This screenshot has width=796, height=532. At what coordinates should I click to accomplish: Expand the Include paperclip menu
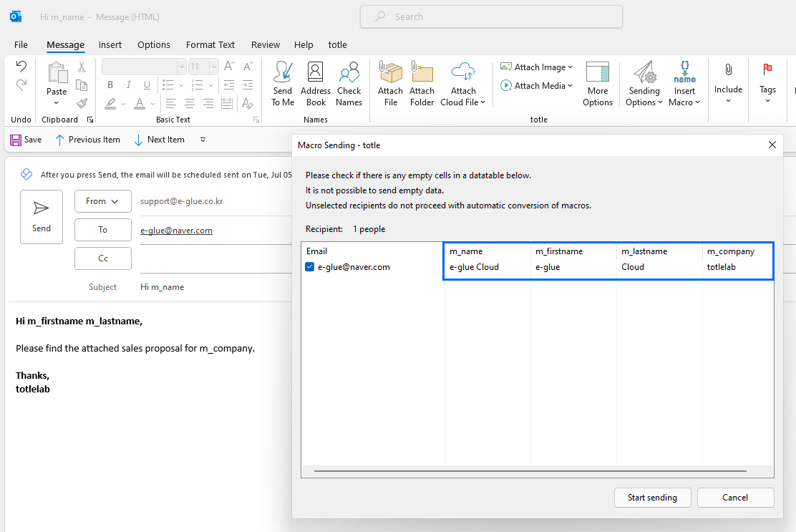point(728,83)
